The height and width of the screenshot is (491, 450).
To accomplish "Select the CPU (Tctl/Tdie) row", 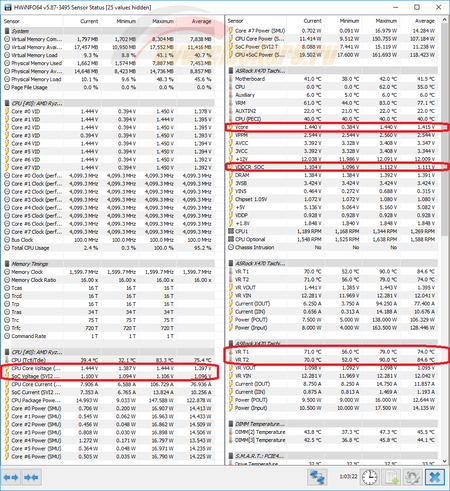I will [109, 360].
